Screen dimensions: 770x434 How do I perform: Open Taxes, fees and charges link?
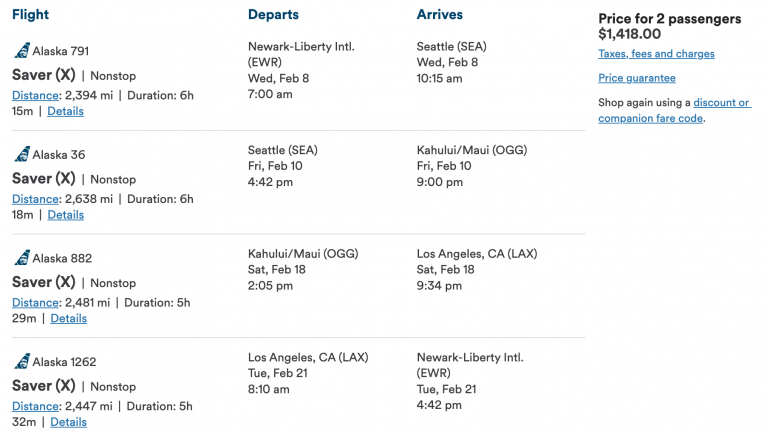click(x=656, y=54)
